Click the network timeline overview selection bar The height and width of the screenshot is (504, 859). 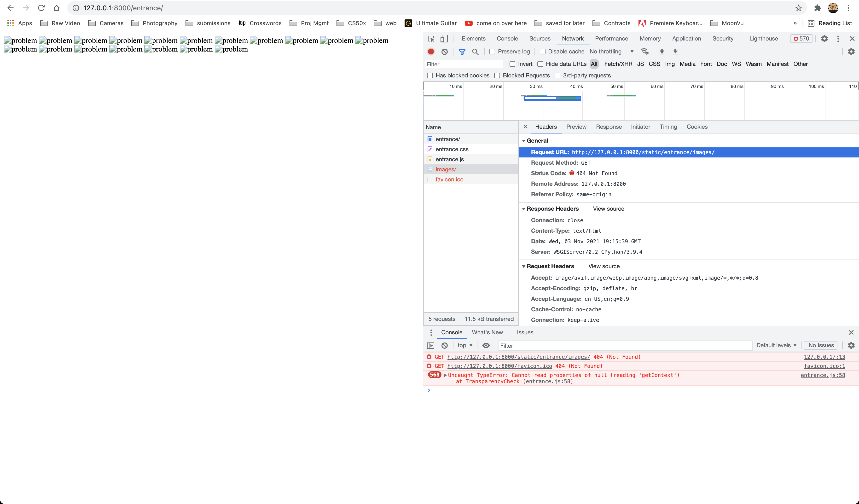552,98
